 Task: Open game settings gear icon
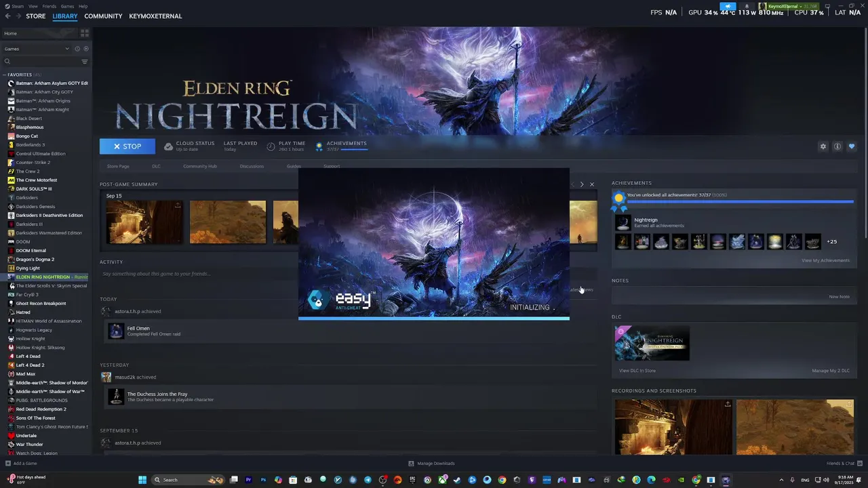point(823,146)
